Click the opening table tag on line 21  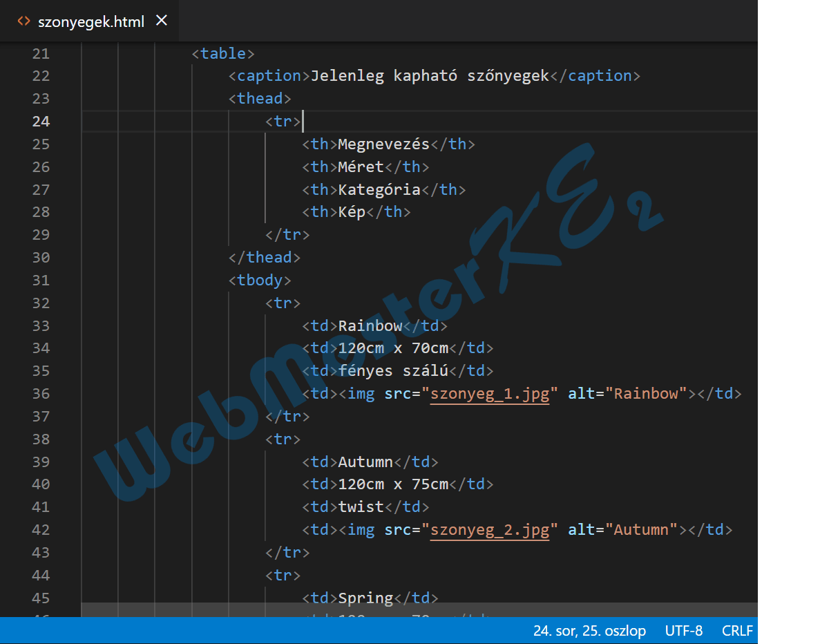(x=223, y=53)
